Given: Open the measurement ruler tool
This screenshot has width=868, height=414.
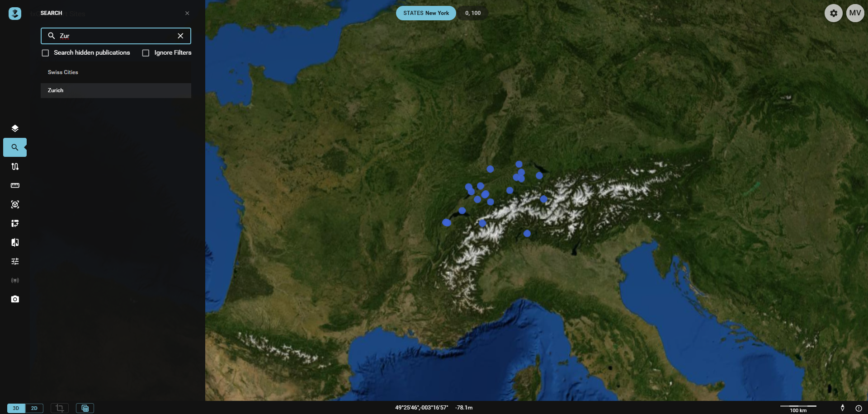Looking at the screenshot, I should [x=15, y=185].
